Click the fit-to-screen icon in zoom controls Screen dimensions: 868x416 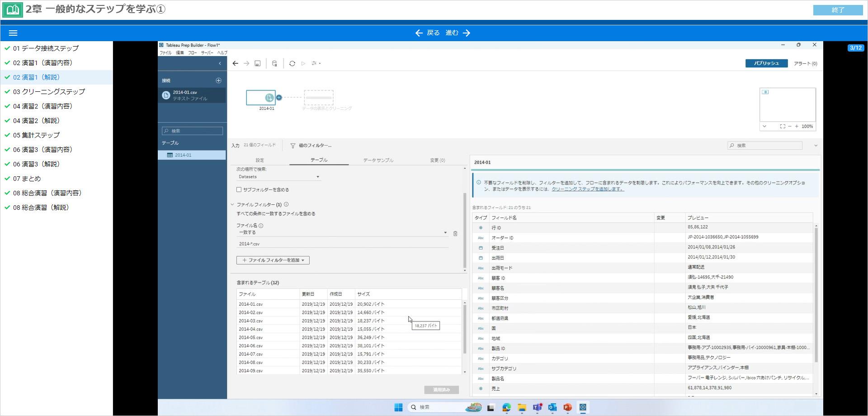[783, 126]
